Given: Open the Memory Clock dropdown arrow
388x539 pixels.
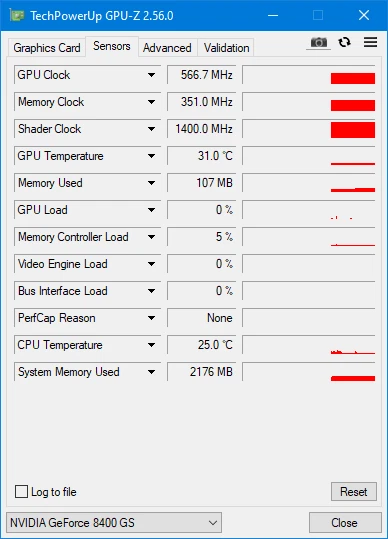Looking at the screenshot, I should [x=151, y=102].
